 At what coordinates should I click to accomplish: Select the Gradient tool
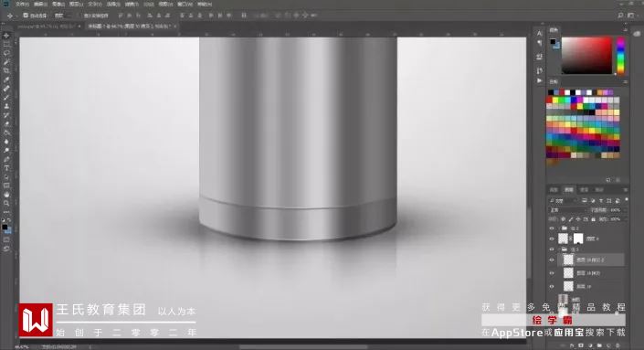[6, 133]
